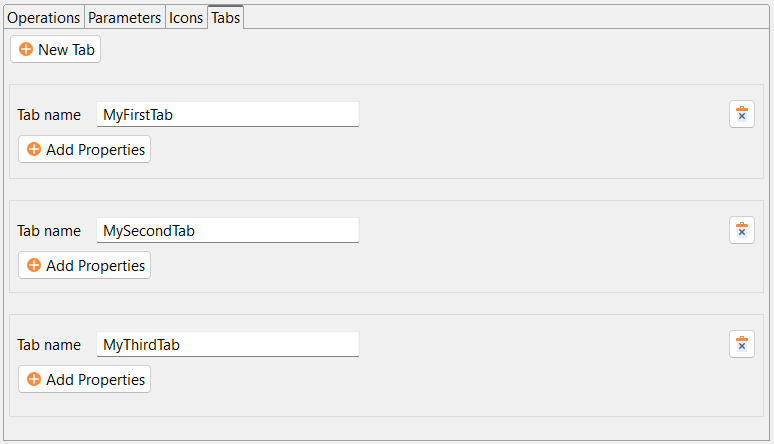This screenshot has width=774, height=444.
Task: Focus the MyFirstTab name field
Action: (228, 115)
